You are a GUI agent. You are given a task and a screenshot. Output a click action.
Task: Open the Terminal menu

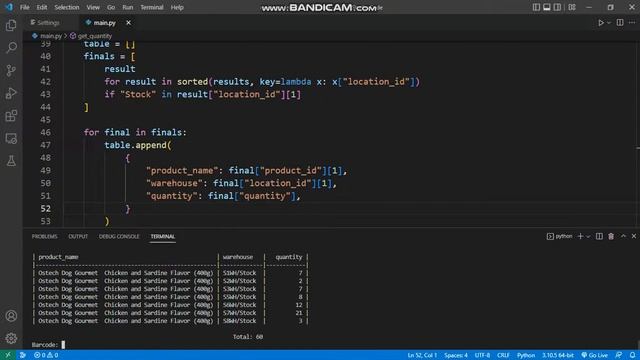pyautogui.click(x=152, y=7)
